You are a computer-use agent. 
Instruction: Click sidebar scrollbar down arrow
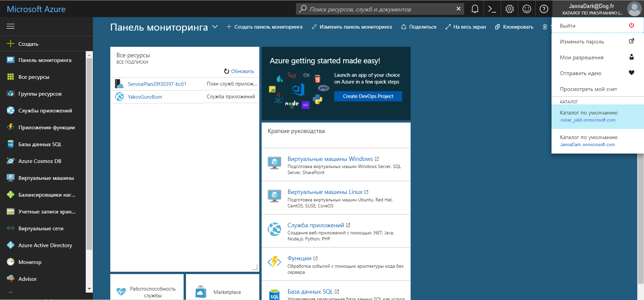89,289
